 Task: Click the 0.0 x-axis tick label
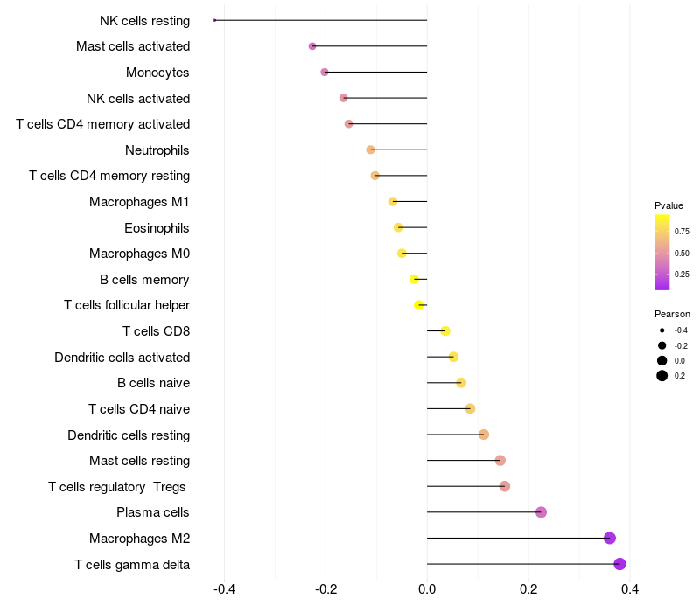[427, 589]
